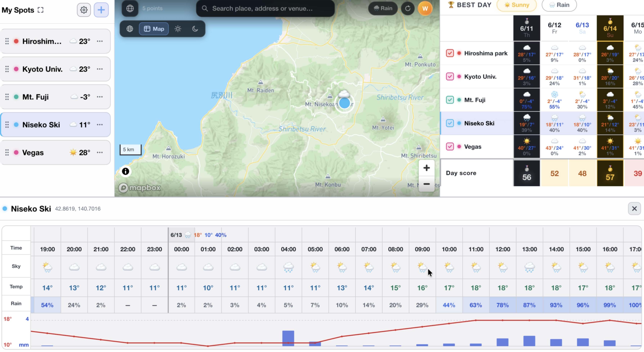Open more options for Hiroshima spot

[x=100, y=41]
